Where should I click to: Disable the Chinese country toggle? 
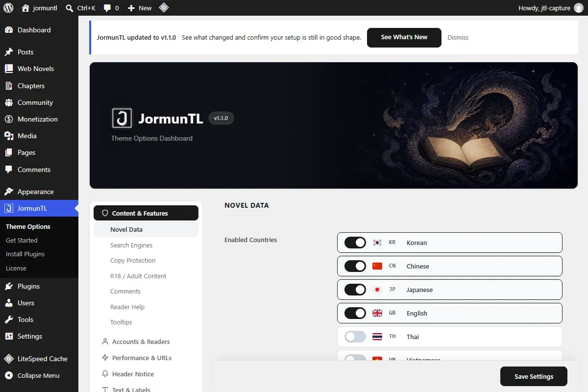pos(355,266)
